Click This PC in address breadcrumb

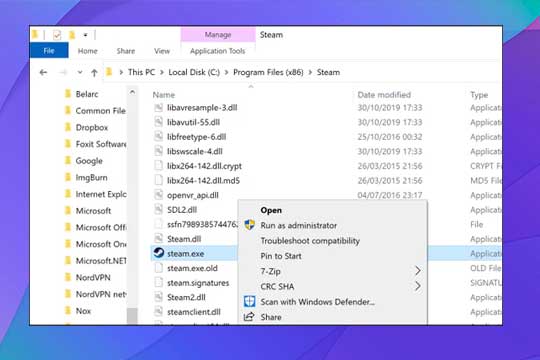pos(141,72)
